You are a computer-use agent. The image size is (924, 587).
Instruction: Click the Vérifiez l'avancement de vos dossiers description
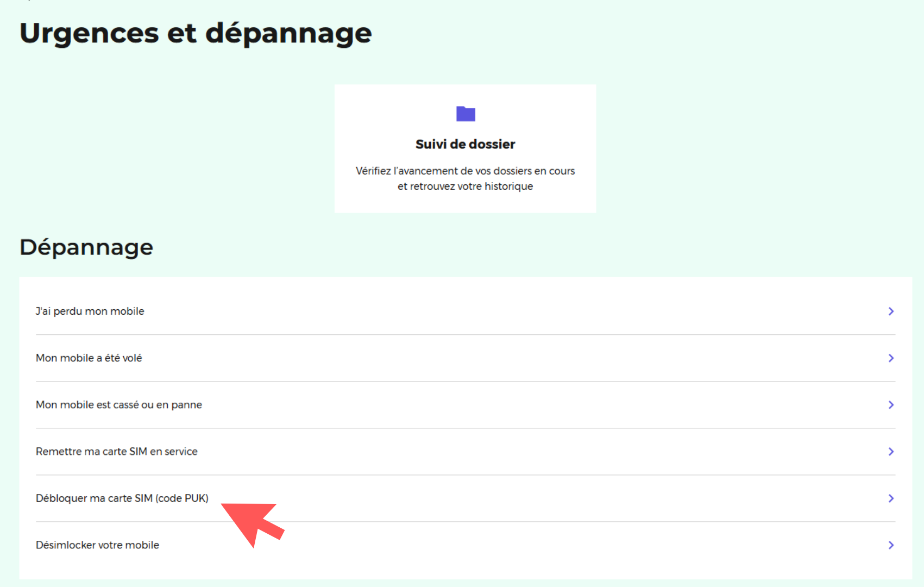(x=466, y=178)
